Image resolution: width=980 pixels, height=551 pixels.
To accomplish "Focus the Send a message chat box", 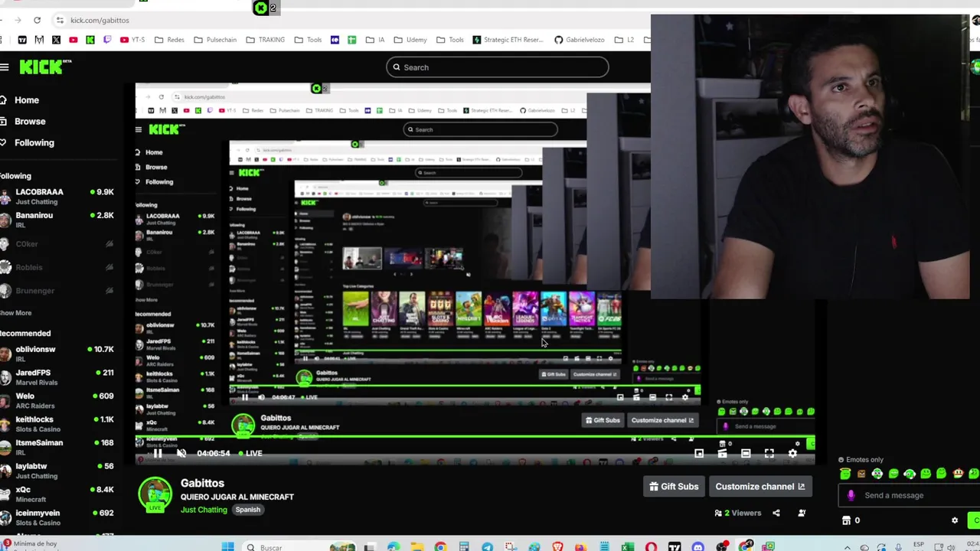I will pos(911,495).
